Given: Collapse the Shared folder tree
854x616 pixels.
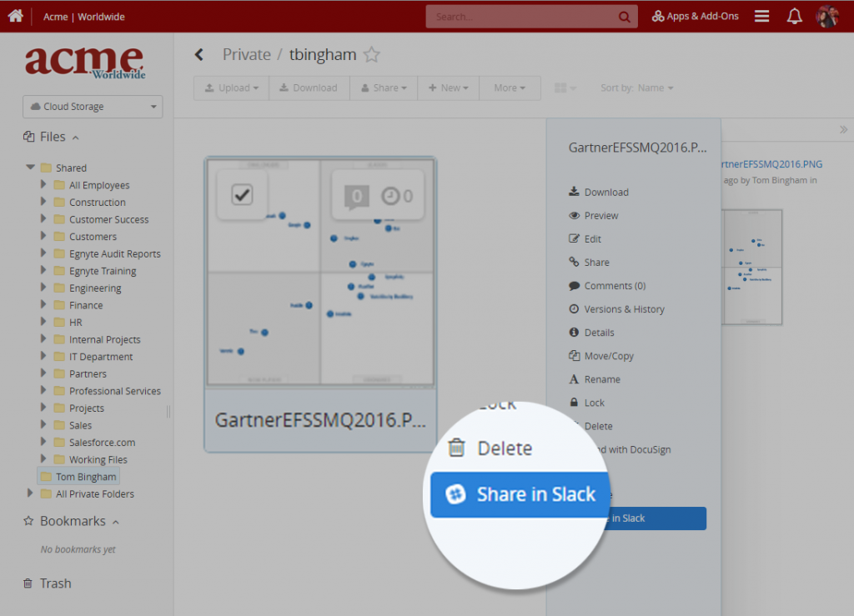Looking at the screenshot, I should click(31, 168).
